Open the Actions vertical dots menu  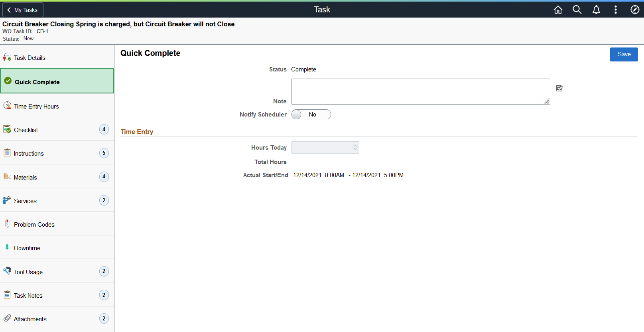coord(616,10)
